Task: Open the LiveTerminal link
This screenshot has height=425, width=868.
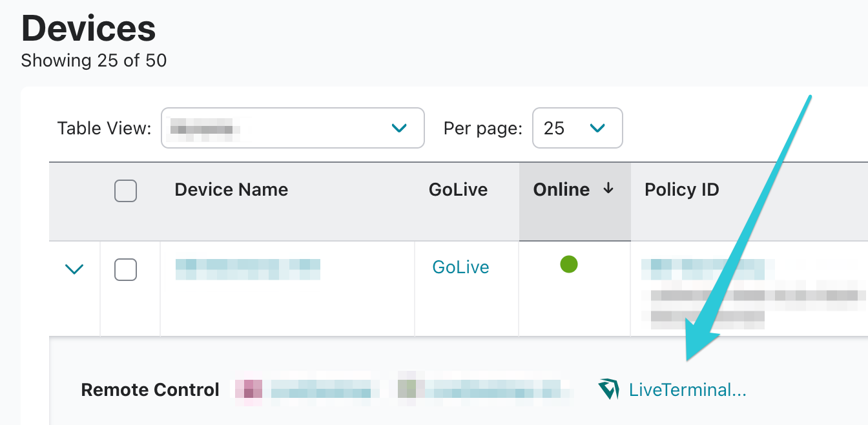Action: pos(688,390)
